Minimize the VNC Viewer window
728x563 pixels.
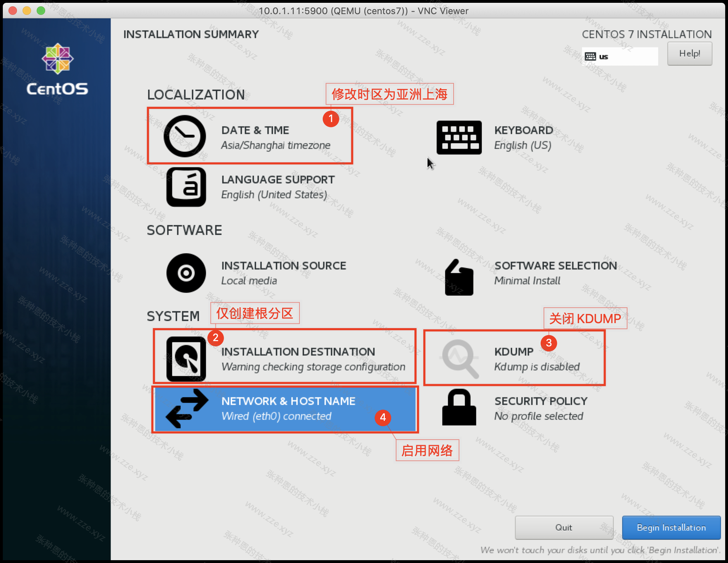pyautogui.click(x=27, y=11)
